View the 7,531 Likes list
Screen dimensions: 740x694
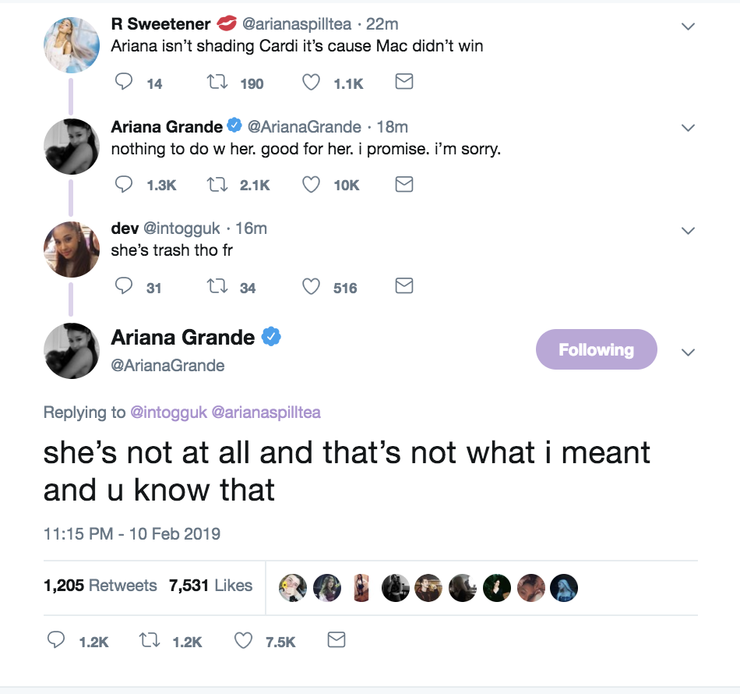210,586
